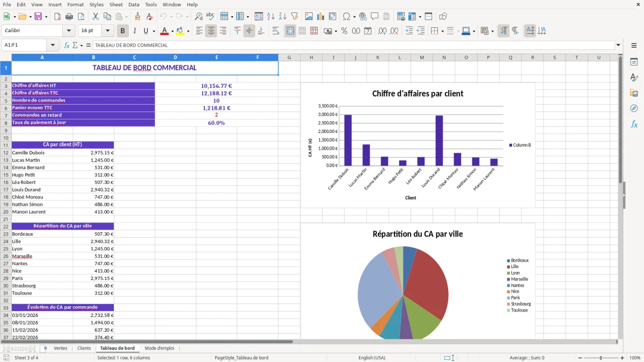Add a decimal place icon
Image resolution: width=644 pixels, height=362 pixels.
(383, 31)
